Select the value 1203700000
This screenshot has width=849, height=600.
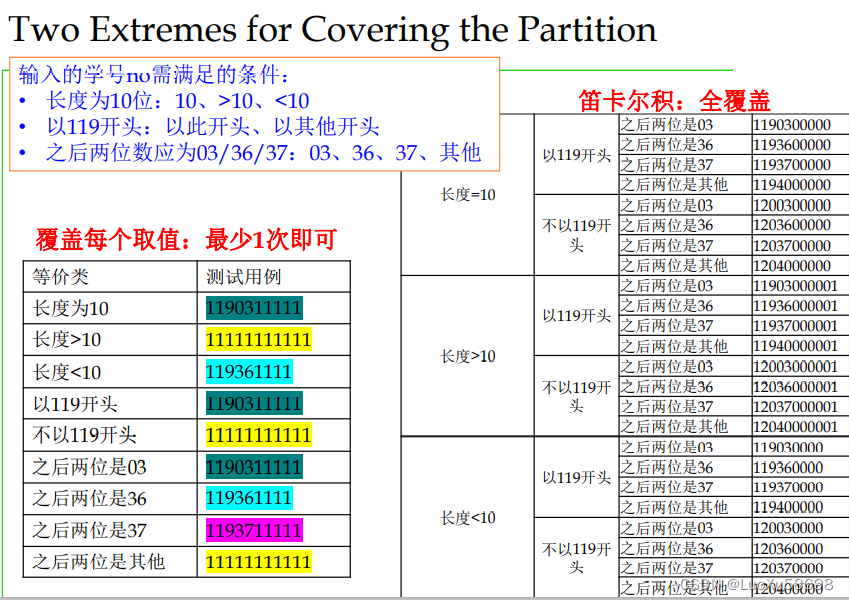(792, 245)
